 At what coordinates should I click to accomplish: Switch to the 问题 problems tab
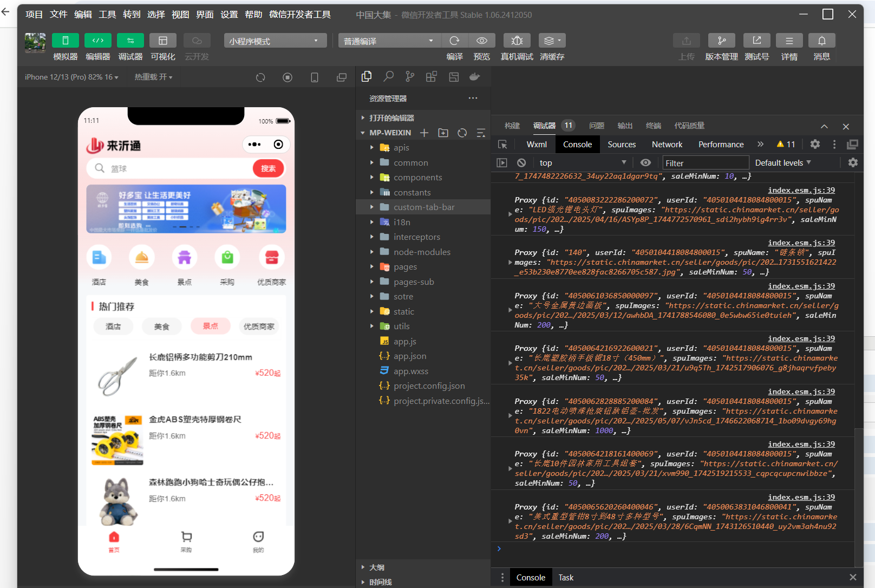pos(597,126)
